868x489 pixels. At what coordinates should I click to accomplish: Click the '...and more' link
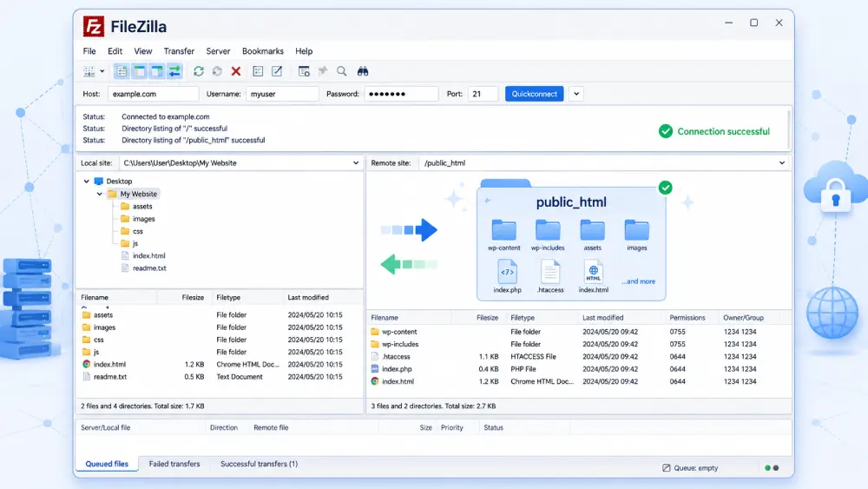click(638, 281)
